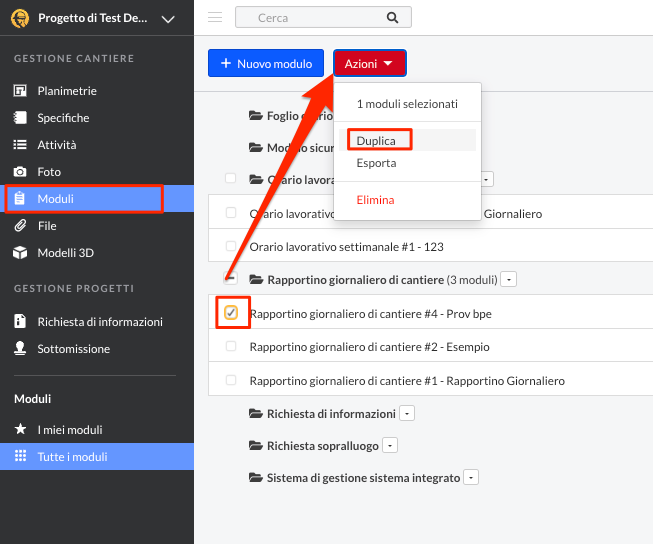The width and height of the screenshot is (653, 544).
Task: Click the Richiesta sopralluogo group title
Action: click(x=323, y=446)
